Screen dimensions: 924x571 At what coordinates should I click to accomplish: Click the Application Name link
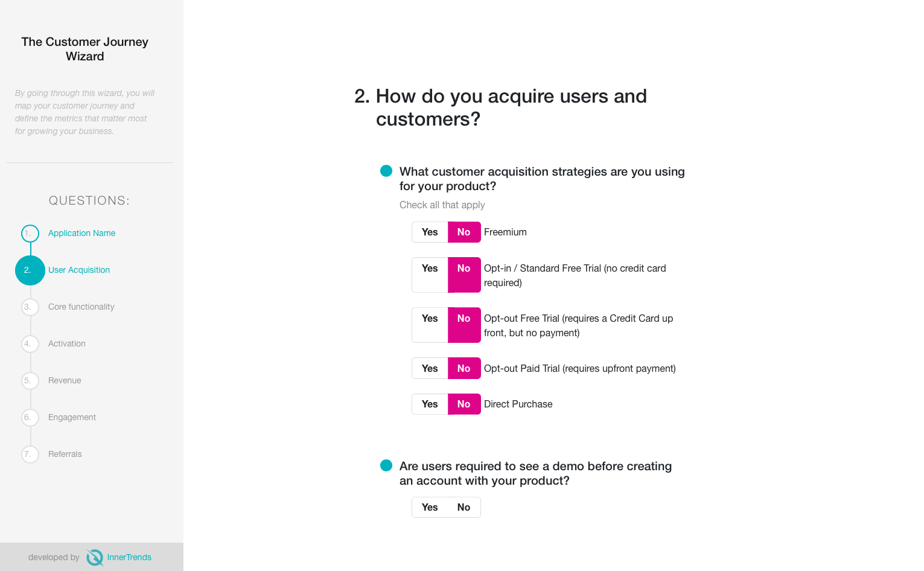pyautogui.click(x=81, y=233)
